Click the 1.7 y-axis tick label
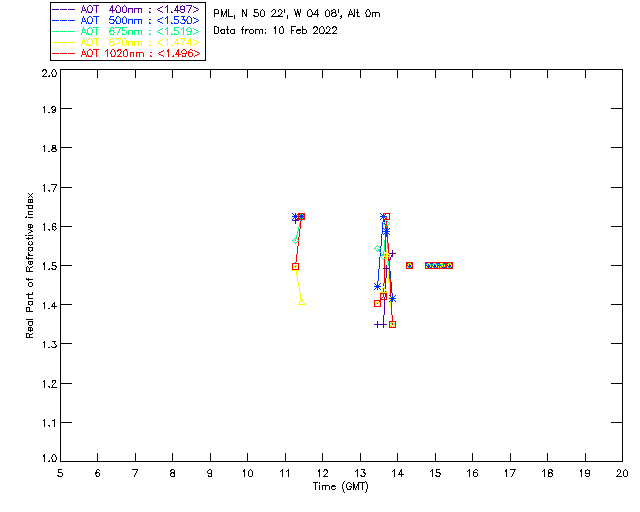 click(x=49, y=188)
